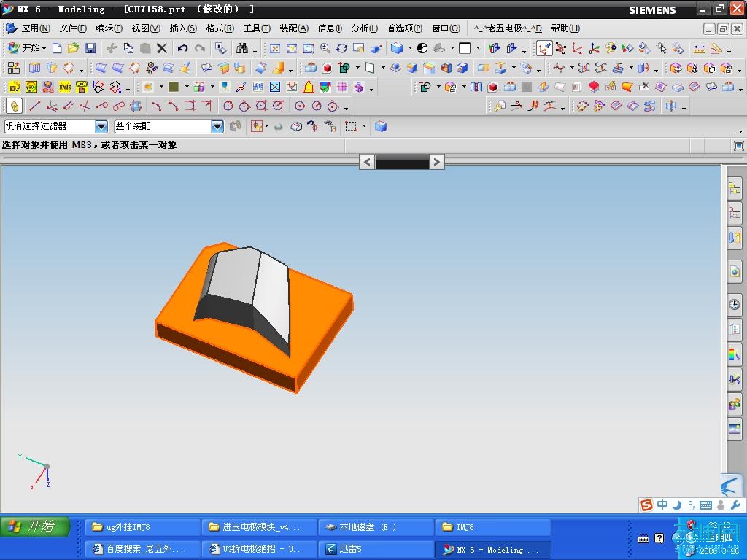Click the Windows 开始 start button
Viewport: 747px width, 560px height.
(34, 526)
